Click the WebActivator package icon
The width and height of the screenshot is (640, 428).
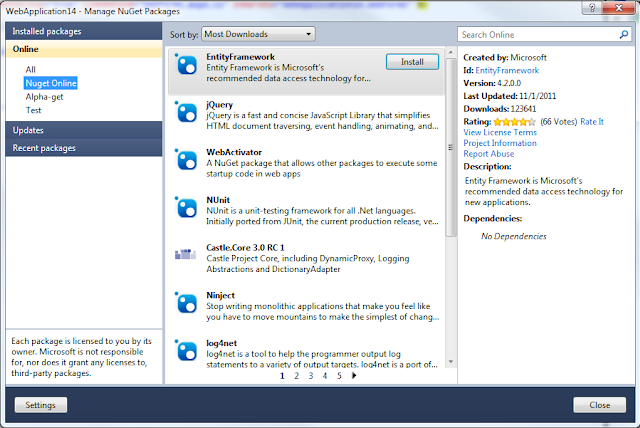click(x=186, y=160)
